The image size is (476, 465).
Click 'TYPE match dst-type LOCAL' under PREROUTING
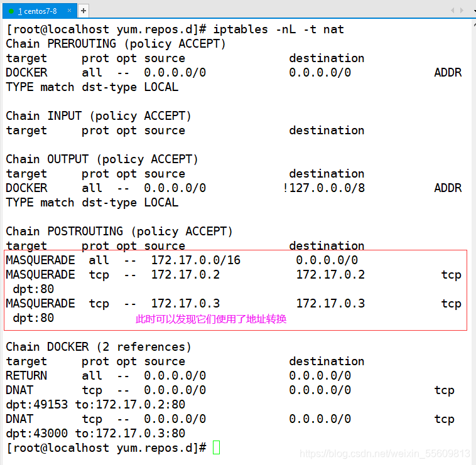(92, 87)
